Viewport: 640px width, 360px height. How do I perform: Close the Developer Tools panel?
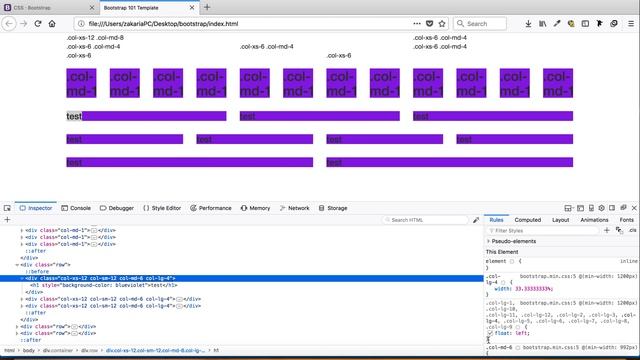coord(634,208)
